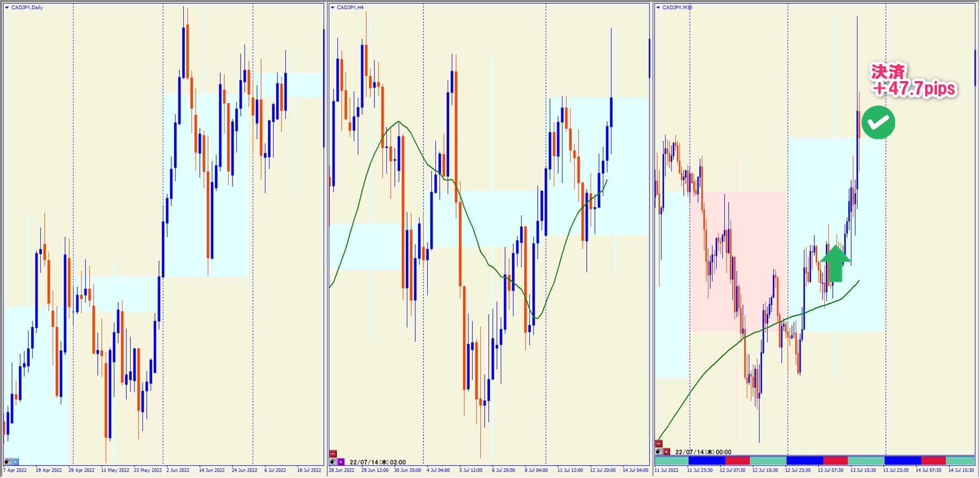The height and width of the screenshot is (478, 980).
Task: Click the bomb icon in Daily chart
Action: tap(8, 461)
